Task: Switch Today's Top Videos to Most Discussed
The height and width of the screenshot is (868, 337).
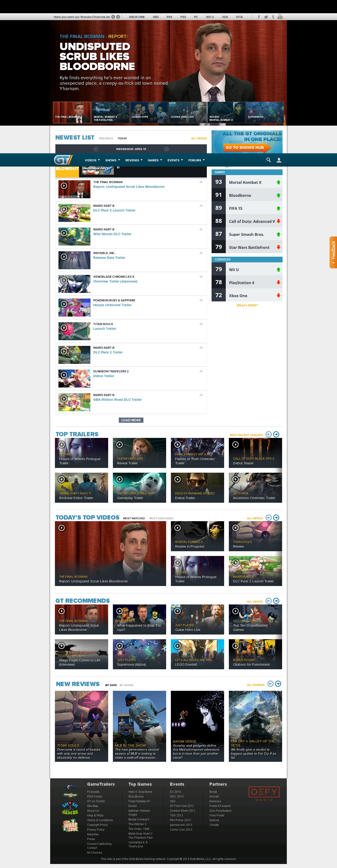Action: (161, 518)
